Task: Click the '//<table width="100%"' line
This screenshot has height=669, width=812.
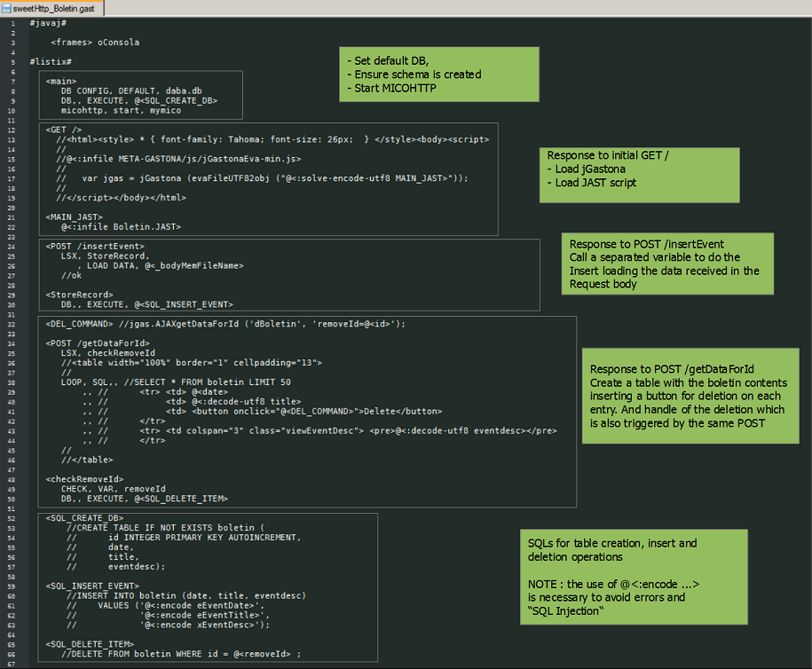Action: (x=192, y=363)
